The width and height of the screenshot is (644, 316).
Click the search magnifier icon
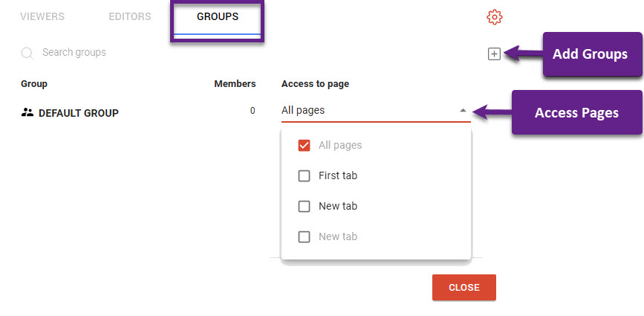pos(27,54)
